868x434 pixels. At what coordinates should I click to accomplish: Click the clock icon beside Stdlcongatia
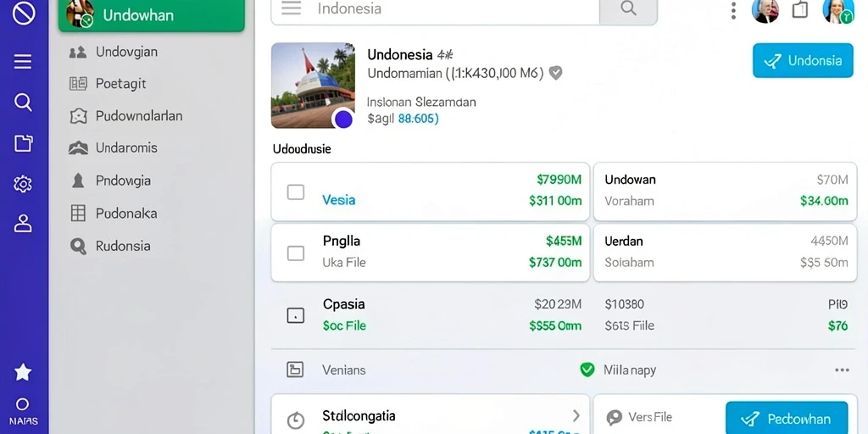296,420
